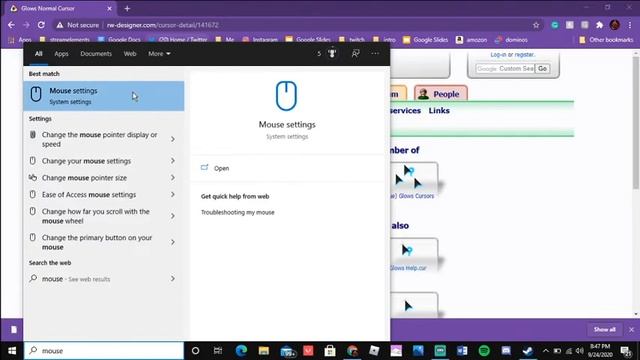Select Change your mouse settings result

click(x=86, y=161)
